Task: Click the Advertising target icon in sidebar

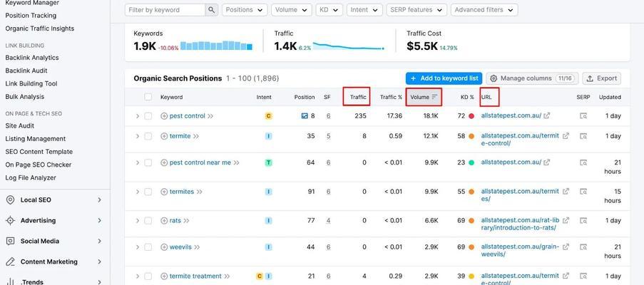Action: (x=10, y=221)
